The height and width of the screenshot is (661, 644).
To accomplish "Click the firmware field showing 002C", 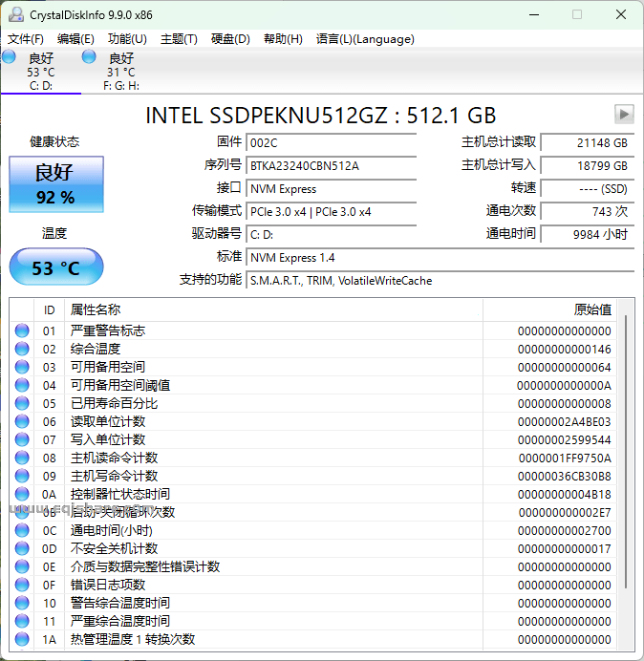I will (332, 142).
